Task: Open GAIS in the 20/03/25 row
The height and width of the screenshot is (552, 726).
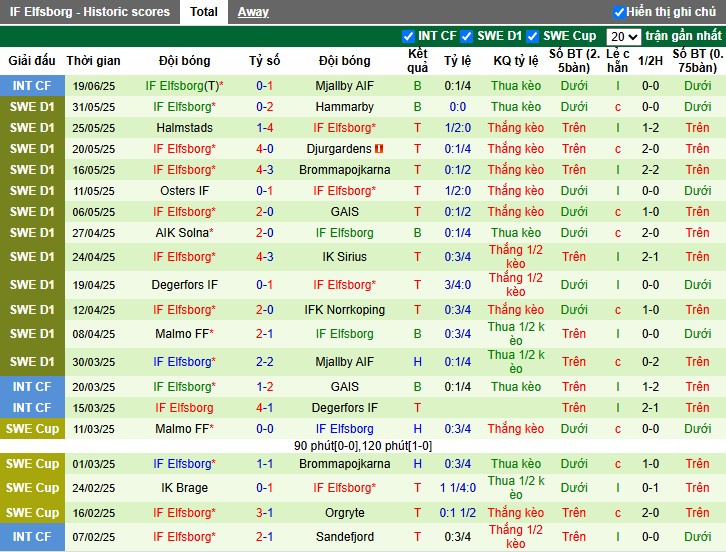Action: click(344, 387)
